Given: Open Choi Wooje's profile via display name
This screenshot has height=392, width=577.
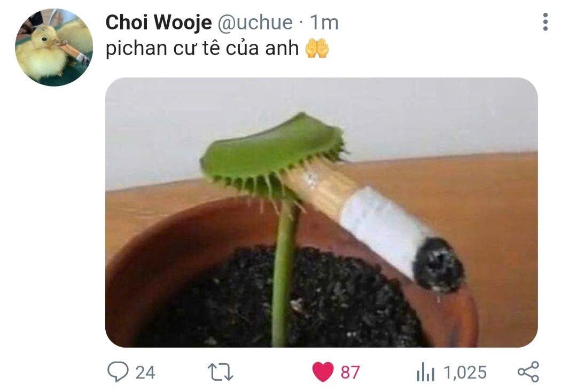Looking at the screenshot, I should point(159,22).
